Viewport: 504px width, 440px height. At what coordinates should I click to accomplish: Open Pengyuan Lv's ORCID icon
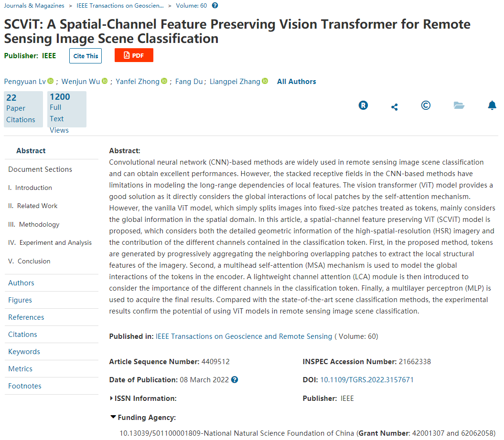pyautogui.click(x=51, y=82)
